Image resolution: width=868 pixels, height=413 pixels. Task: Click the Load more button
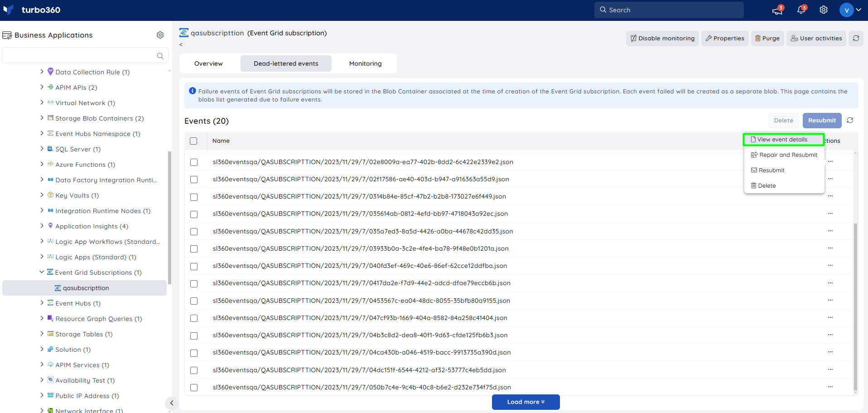point(526,402)
